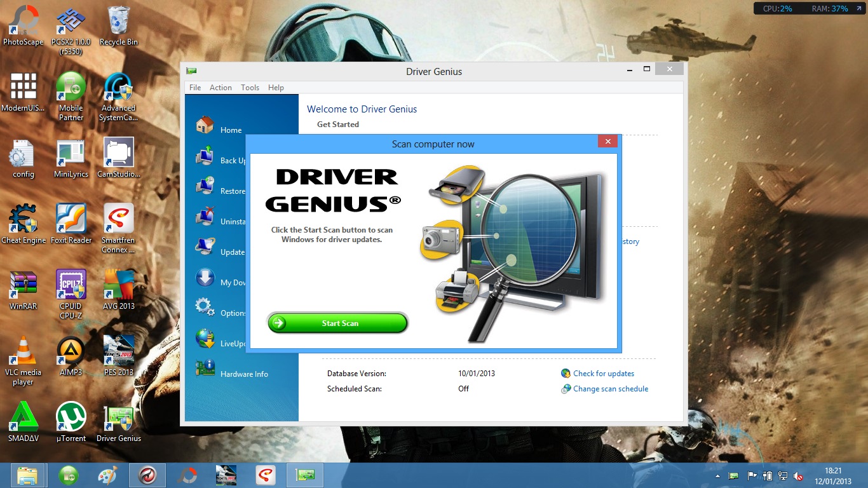Click the green Start Scan button
The height and width of the screenshot is (488, 868).
337,323
